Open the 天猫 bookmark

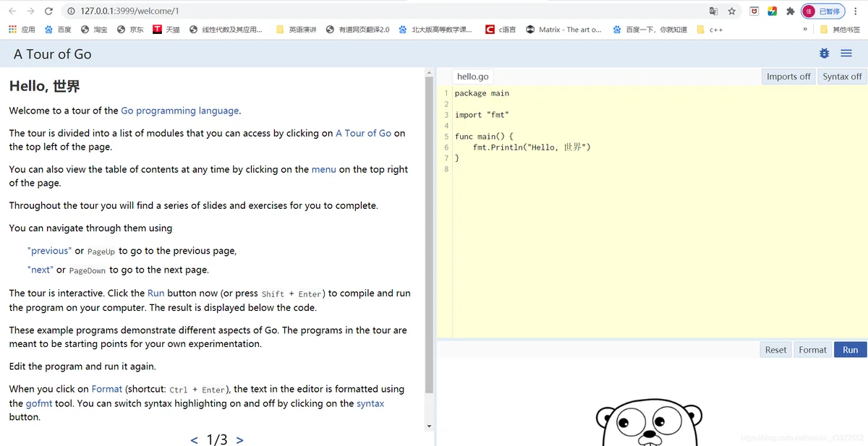tap(166, 30)
